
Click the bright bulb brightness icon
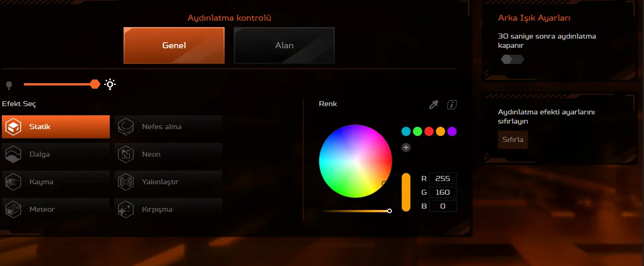(110, 84)
